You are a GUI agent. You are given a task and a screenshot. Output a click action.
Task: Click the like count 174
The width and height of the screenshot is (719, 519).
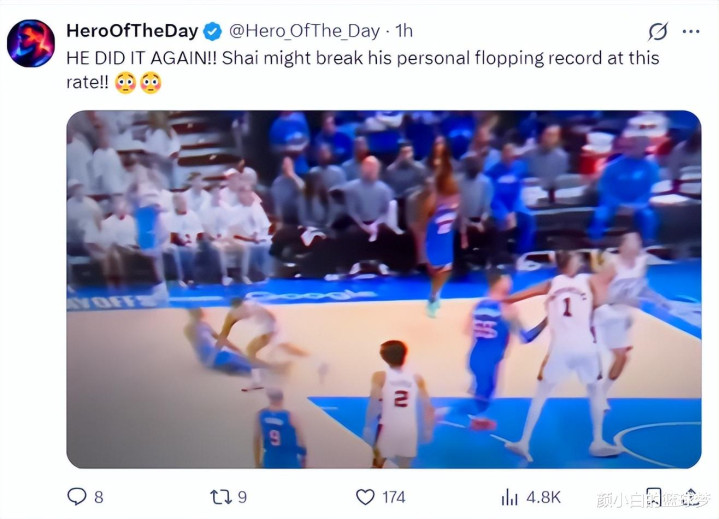(394, 497)
